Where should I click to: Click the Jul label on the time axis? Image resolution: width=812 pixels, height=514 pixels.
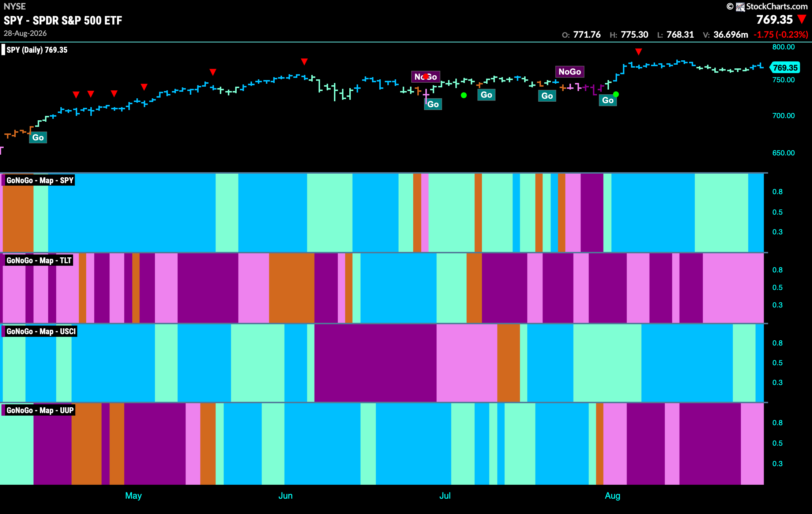pos(445,496)
